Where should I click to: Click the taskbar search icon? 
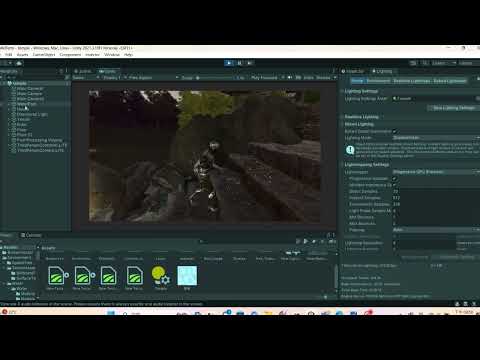point(125,313)
